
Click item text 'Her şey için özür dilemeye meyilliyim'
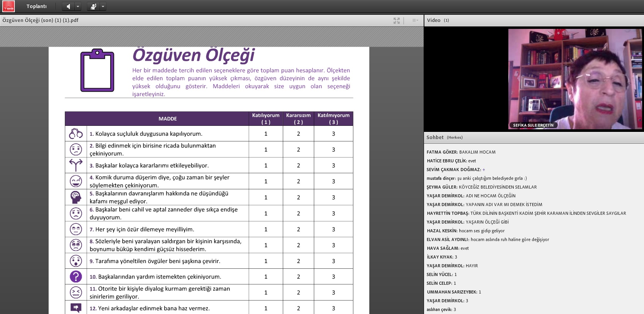pos(145,229)
